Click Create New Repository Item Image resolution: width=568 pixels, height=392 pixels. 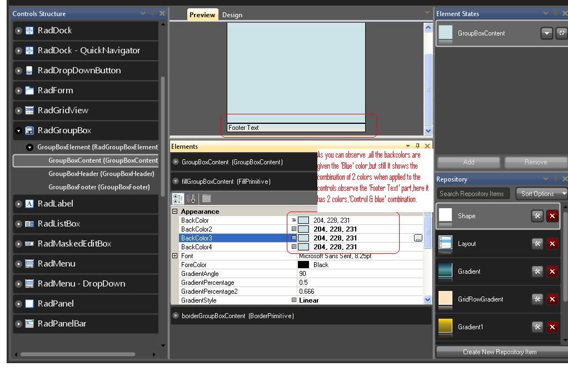click(502, 352)
